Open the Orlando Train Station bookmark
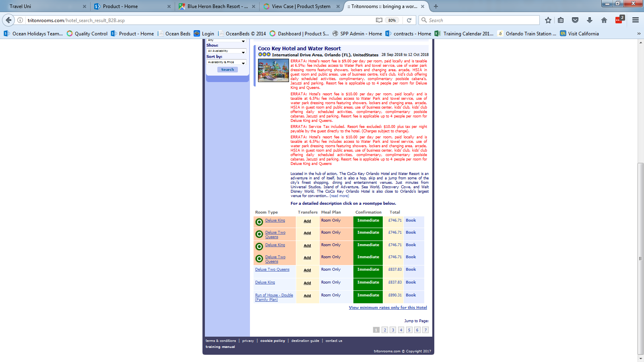644x362 pixels. [x=527, y=34]
